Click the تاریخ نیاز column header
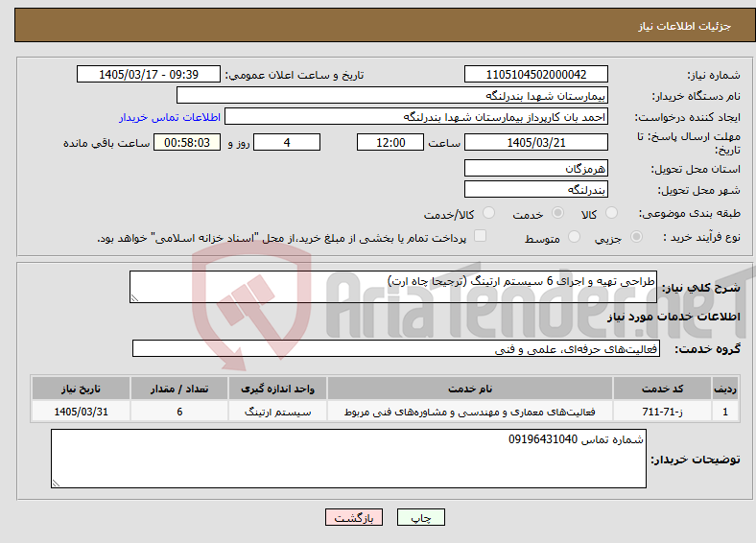Viewport: 756px width, 543px height. pos(81,389)
